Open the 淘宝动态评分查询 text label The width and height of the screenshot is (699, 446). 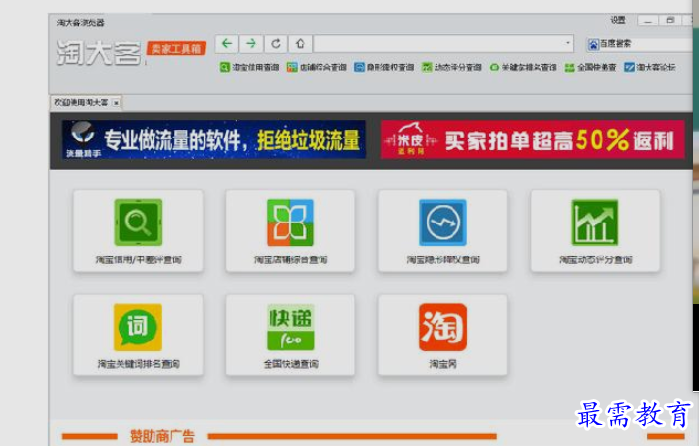[596, 260]
